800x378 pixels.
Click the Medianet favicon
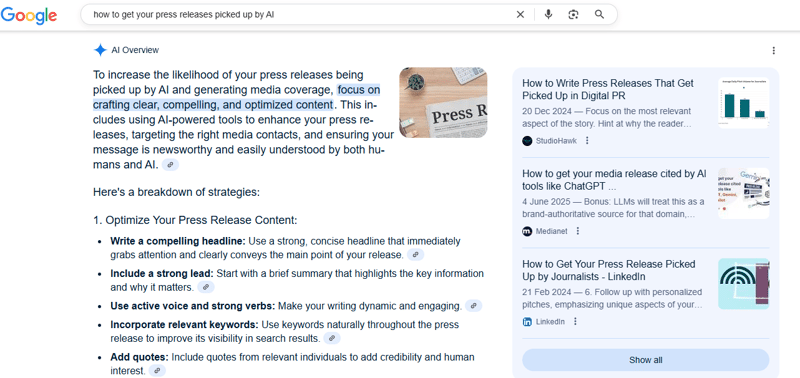coord(527,231)
